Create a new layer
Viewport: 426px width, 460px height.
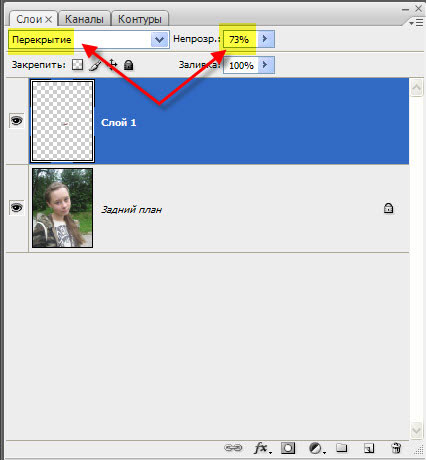[x=369, y=448]
